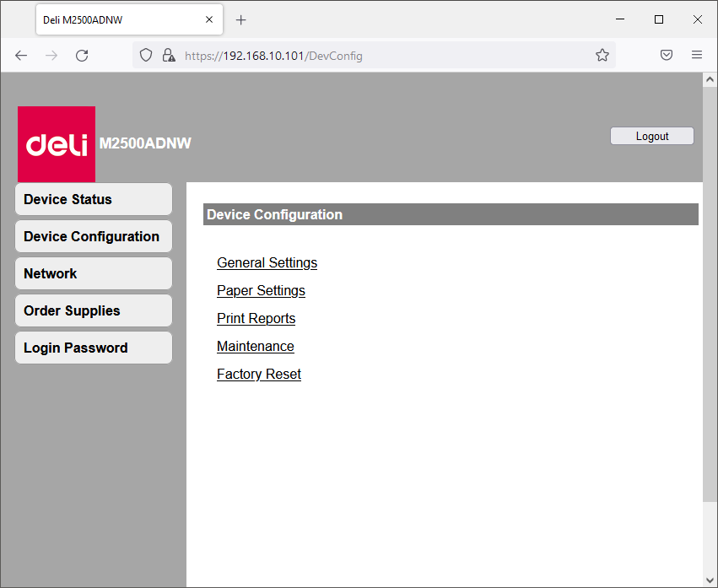Bookmark this page with the star icon
The image size is (718, 588).
[602, 56]
